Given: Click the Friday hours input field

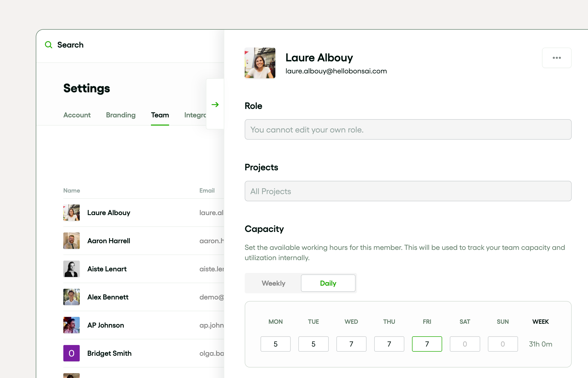Looking at the screenshot, I should coord(427,344).
